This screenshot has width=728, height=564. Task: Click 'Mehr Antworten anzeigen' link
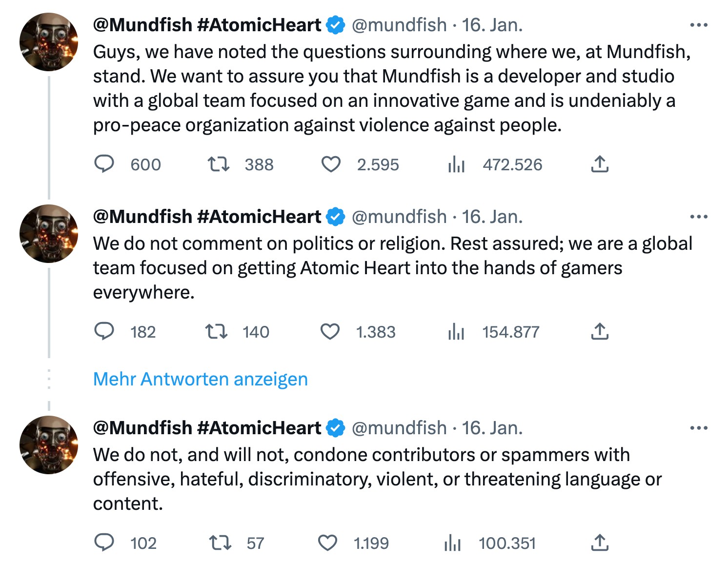click(x=200, y=379)
